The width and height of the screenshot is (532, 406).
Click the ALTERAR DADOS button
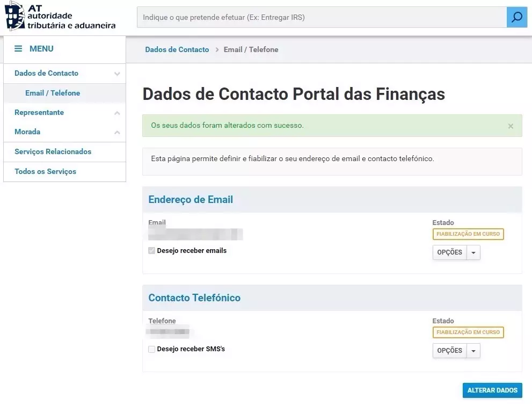[x=492, y=390]
